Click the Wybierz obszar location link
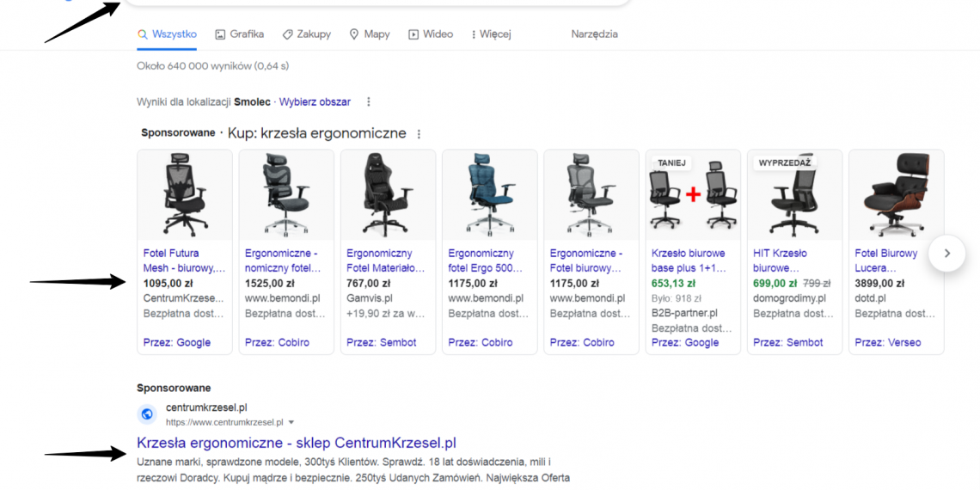This screenshot has height=490, width=980. click(x=315, y=101)
